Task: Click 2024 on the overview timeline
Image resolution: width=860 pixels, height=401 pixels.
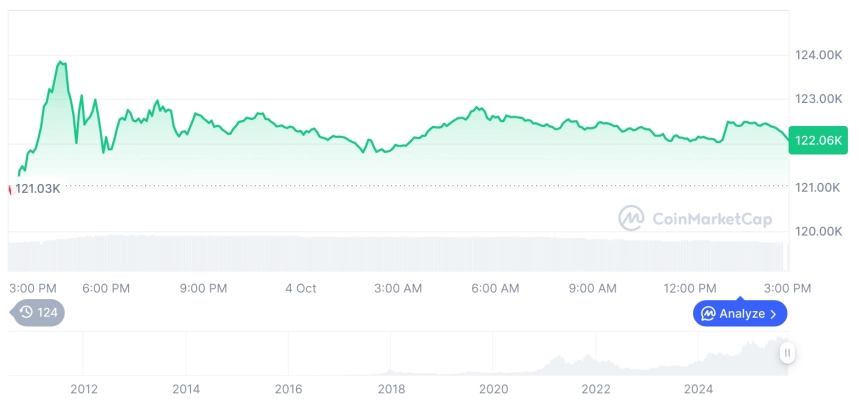Action: click(698, 388)
